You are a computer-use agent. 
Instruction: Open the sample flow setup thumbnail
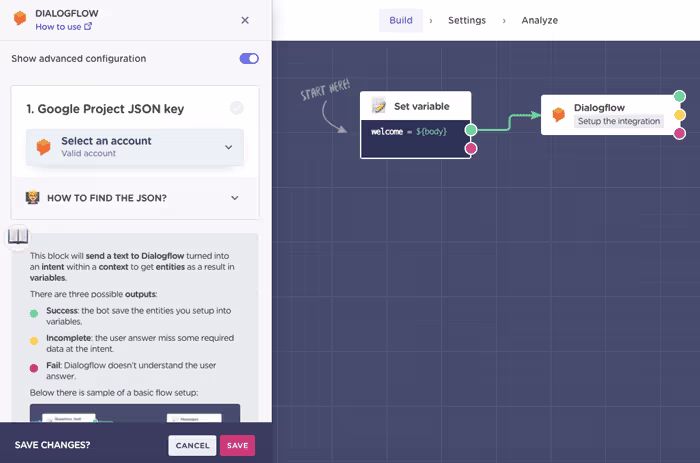pyautogui.click(x=135, y=413)
